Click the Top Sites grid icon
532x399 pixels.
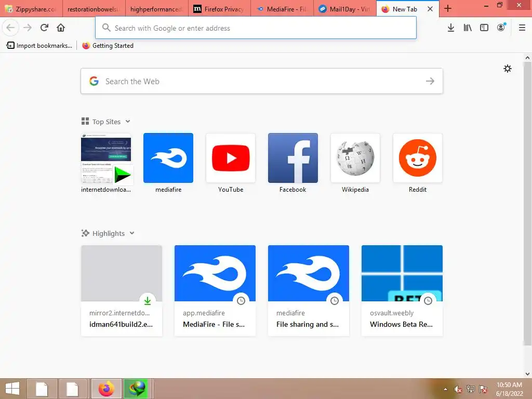coord(85,122)
